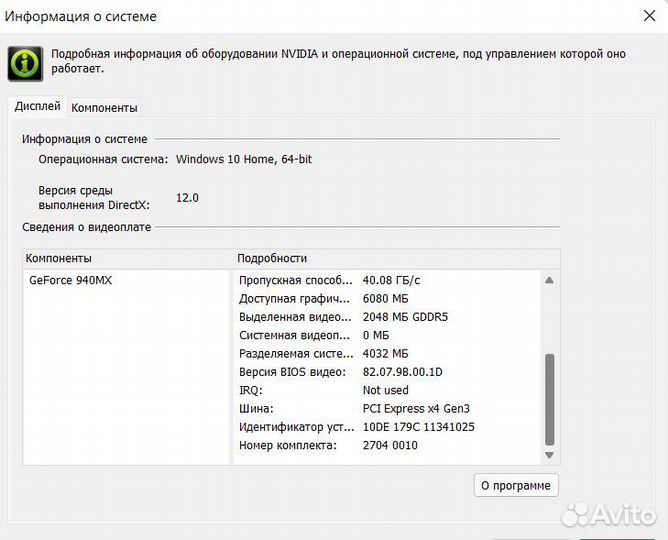Select device ID 10DE 179C 11341025
Image resolution: width=668 pixels, height=540 pixels.
(x=419, y=427)
